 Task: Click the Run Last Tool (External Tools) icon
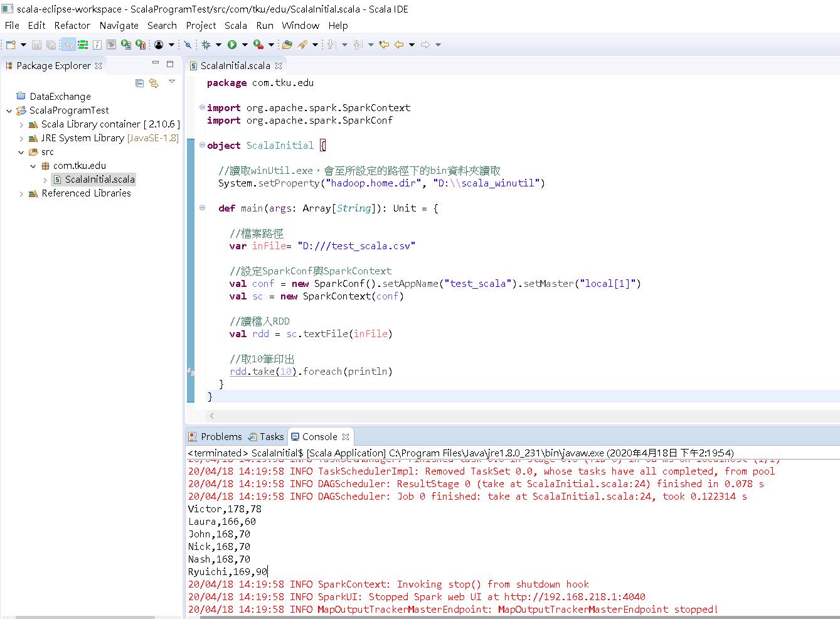click(x=258, y=45)
